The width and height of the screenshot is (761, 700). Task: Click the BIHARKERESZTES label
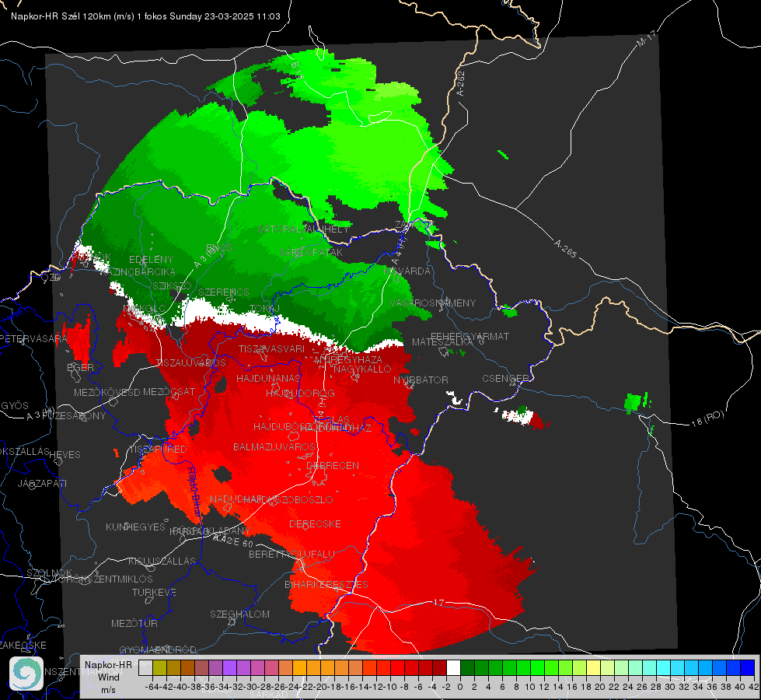(x=326, y=584)
